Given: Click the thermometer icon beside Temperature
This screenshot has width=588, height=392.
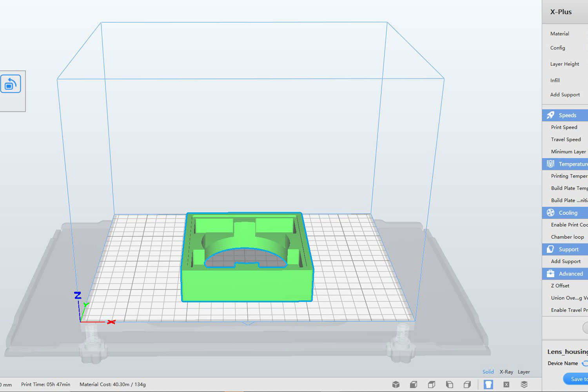Looking at the screenshot, I should click(551, 164).
